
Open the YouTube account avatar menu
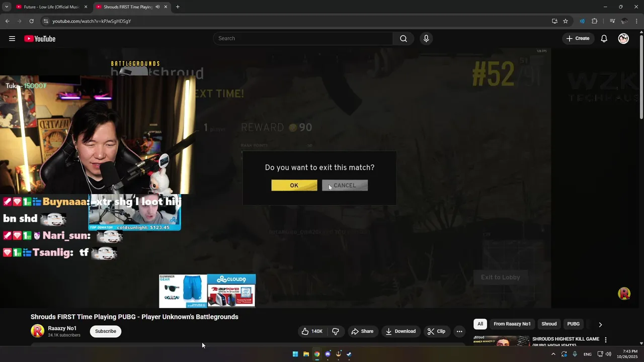coord(623,39)
